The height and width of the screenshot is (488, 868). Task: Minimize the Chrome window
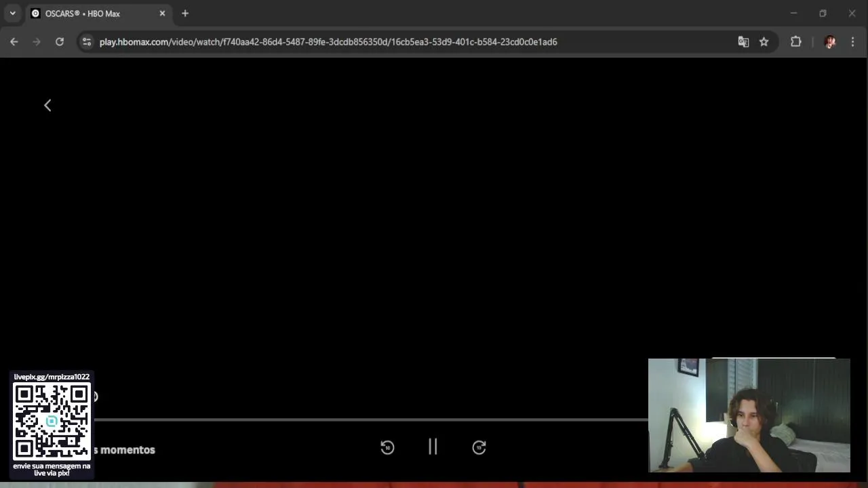click(x=793, y=14)
